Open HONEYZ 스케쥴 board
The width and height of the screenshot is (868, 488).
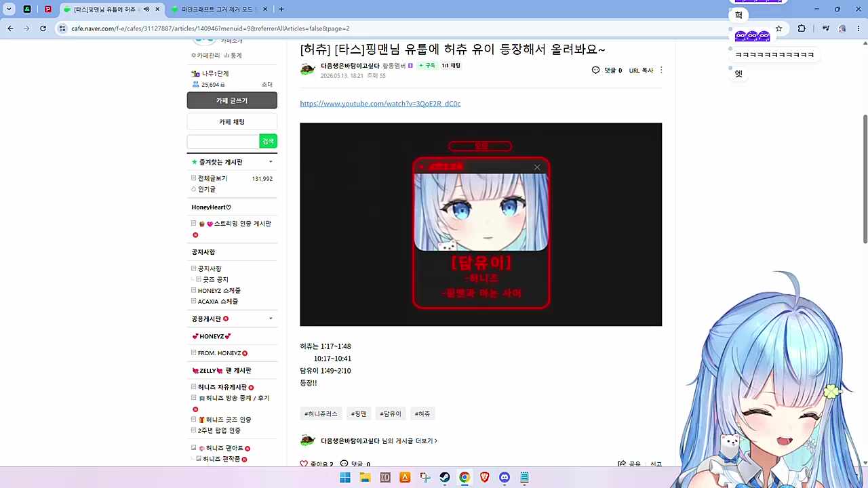click(219, 291)
